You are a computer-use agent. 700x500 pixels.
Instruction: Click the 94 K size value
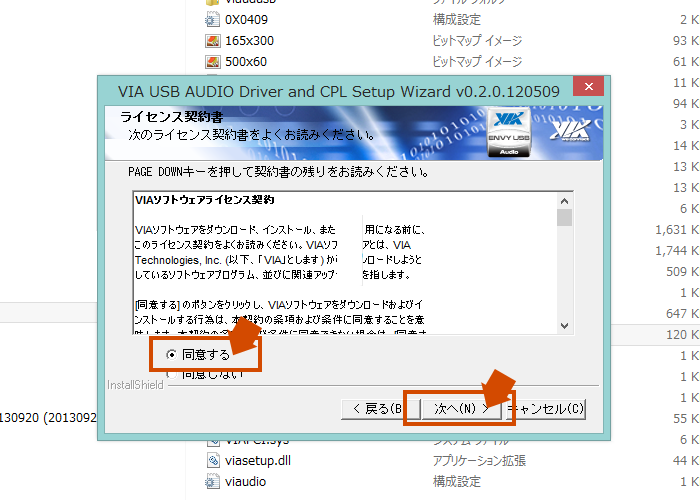pyautogui.click(x=686, y=104)
